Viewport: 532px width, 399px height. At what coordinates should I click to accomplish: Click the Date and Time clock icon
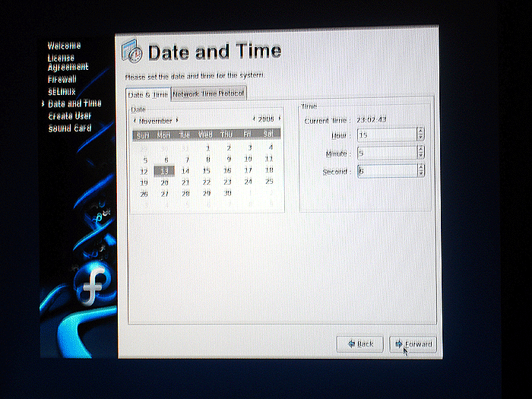tap(131, 52)
